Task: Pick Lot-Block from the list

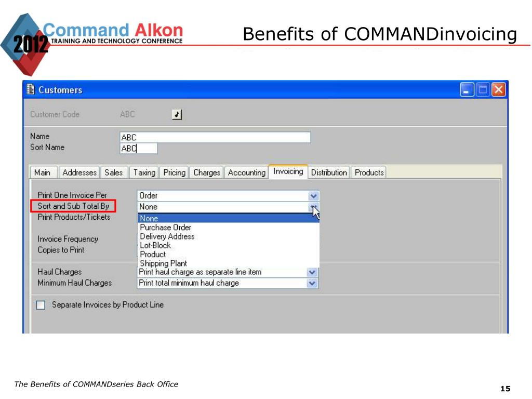Action: (229, 245)
